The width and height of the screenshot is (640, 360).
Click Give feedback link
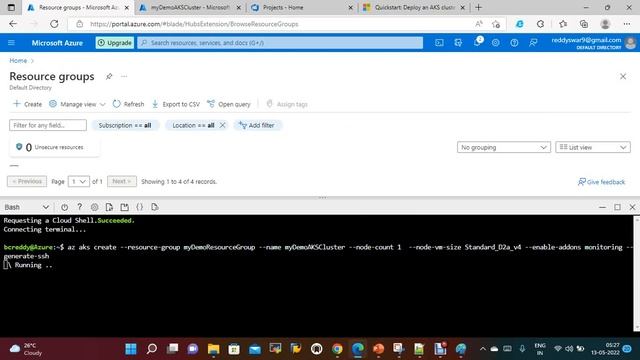click(x=602, y=182)
